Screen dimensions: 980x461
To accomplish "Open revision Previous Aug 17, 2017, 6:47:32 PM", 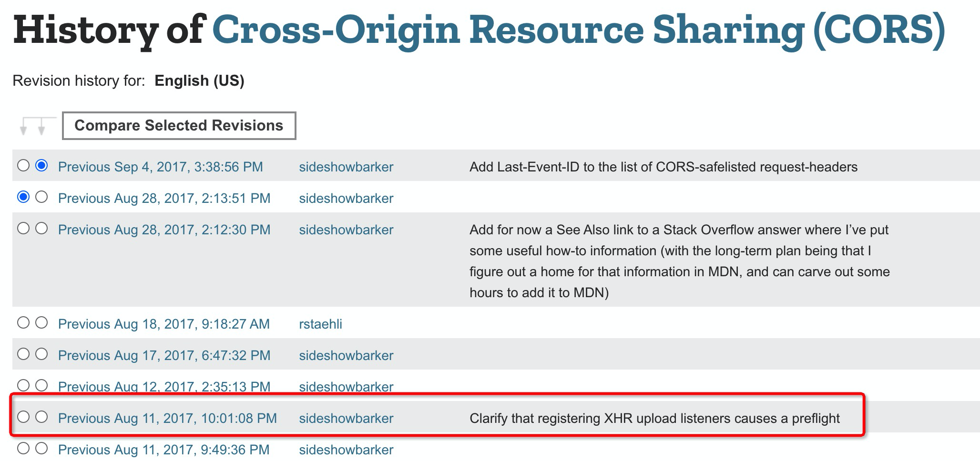I will click(x=164, y=355).
